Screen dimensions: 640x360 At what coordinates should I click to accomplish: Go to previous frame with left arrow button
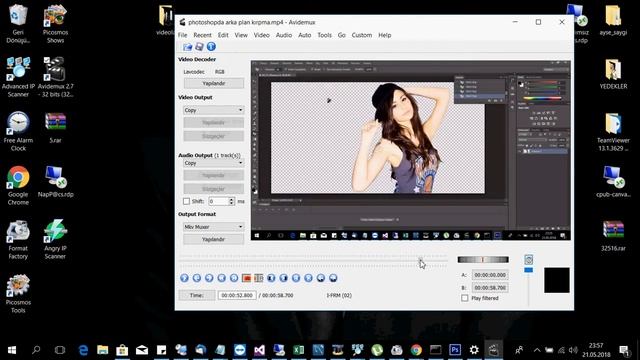coord(197,278)
